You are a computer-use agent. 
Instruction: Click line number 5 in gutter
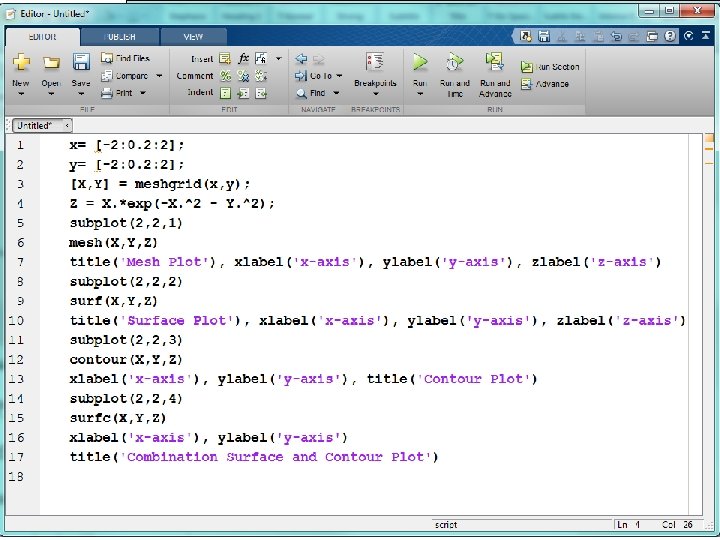coord(20,223)
